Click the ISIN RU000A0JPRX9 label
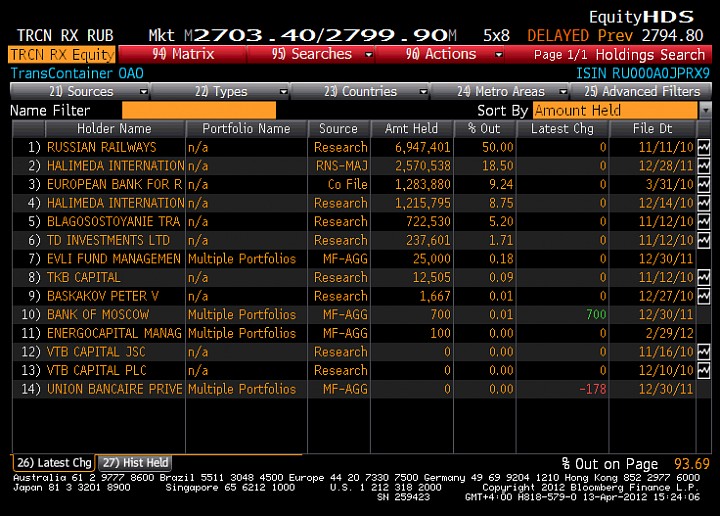 coord(643,73)
